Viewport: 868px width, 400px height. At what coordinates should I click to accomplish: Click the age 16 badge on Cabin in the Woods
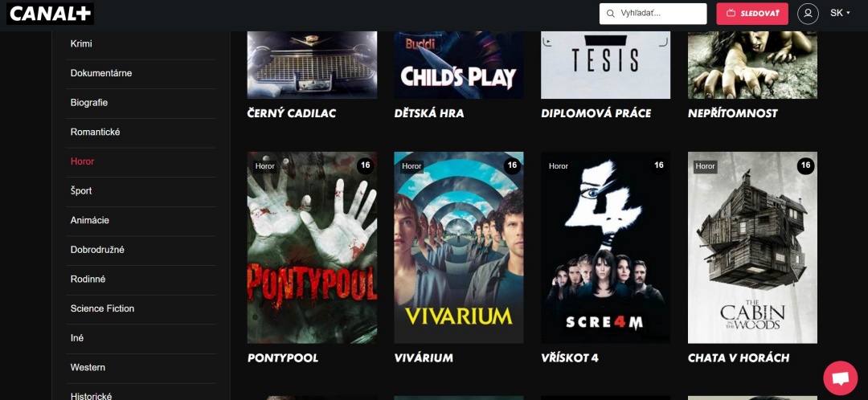[805, 165]
